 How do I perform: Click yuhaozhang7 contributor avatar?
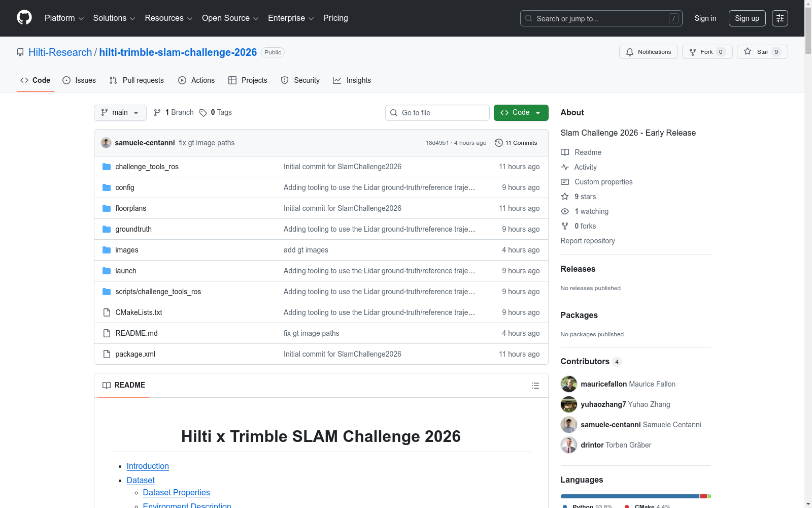pos(569,404)
